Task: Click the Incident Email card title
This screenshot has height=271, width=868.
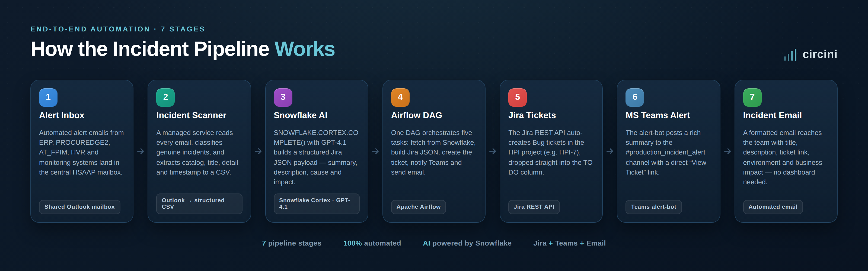Action: pos(772,115)
